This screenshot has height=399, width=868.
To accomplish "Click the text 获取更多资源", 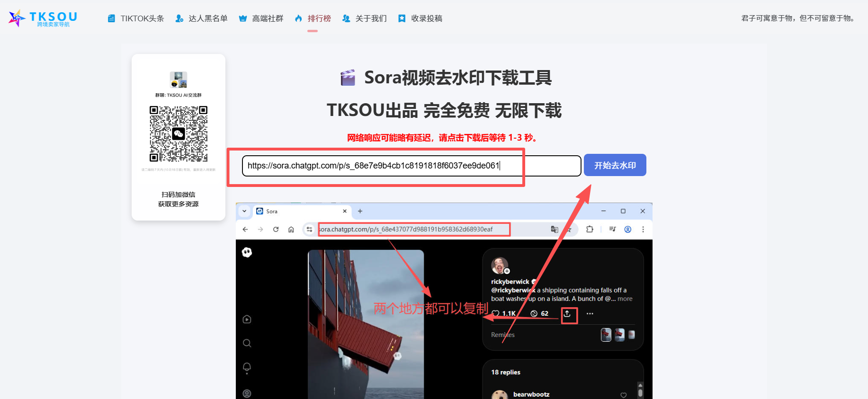I will (x=179, y=204).
